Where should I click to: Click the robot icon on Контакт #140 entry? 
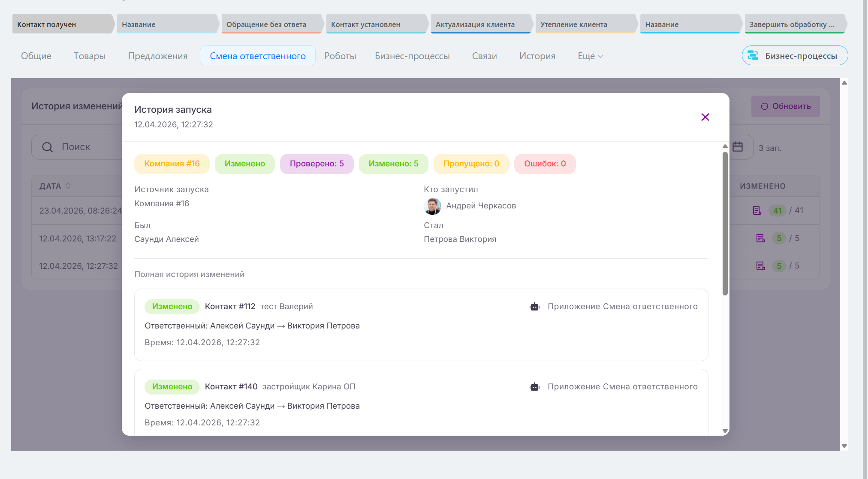coord(534,387)
